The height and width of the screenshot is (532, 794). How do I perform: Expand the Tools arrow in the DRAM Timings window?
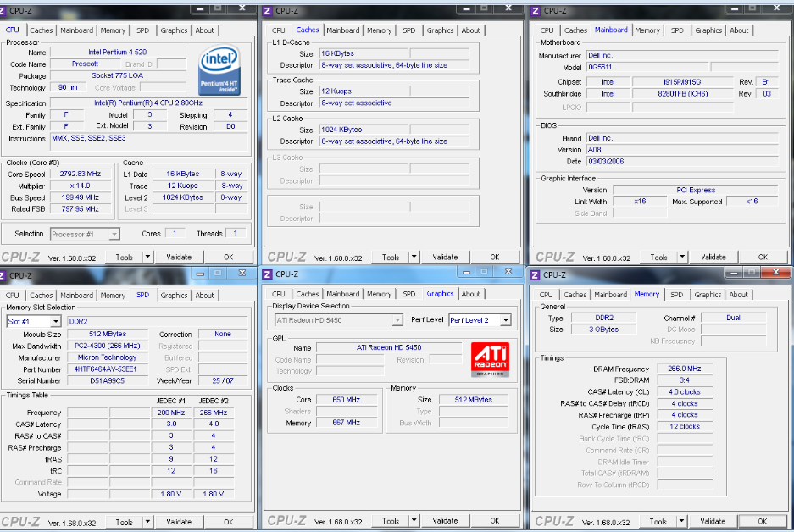[x=681, y=521]
